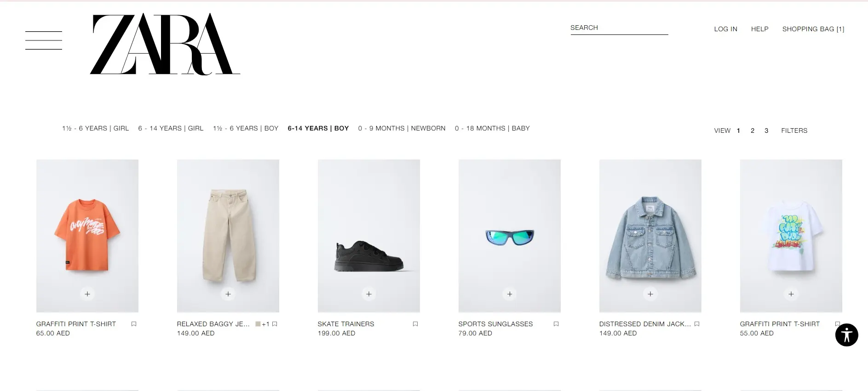Switch to view option 3

tap(766, 130)
